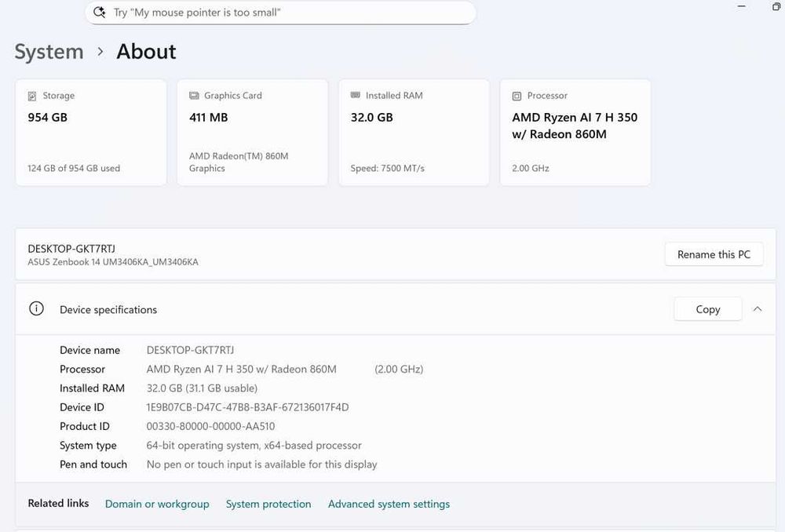Copy the device specifications
785x532 pixels.
coord(707,309)
